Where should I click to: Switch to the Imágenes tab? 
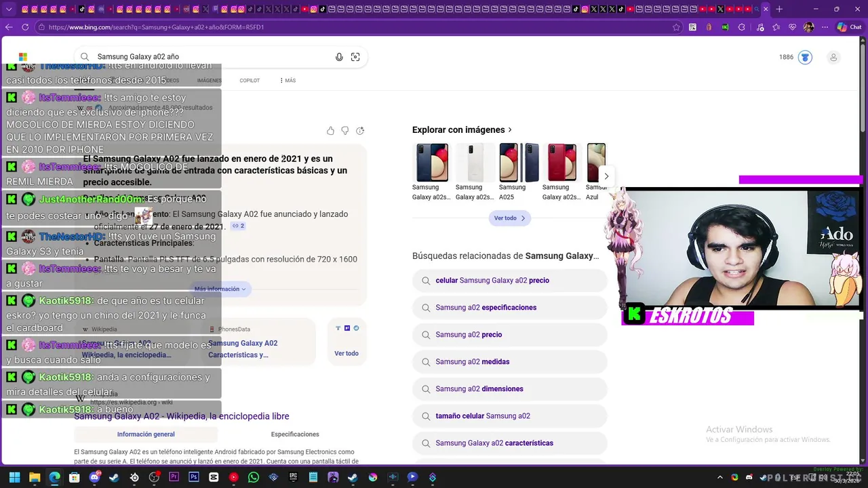[x=210, y=81]
